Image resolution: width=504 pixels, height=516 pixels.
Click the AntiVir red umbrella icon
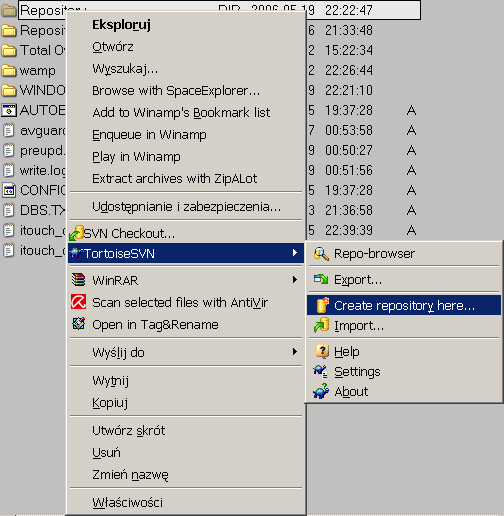78,302
